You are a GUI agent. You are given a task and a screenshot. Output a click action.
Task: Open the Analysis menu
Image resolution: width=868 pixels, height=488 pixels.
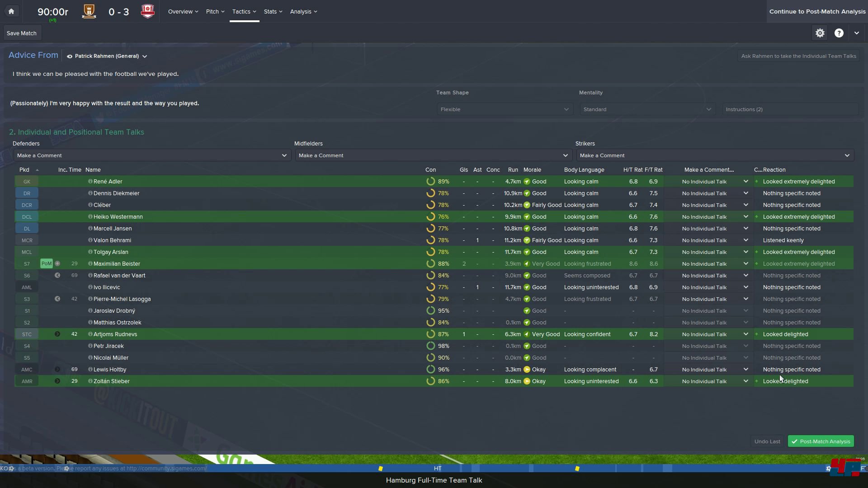pyautogui.click(x=303, y=11)
